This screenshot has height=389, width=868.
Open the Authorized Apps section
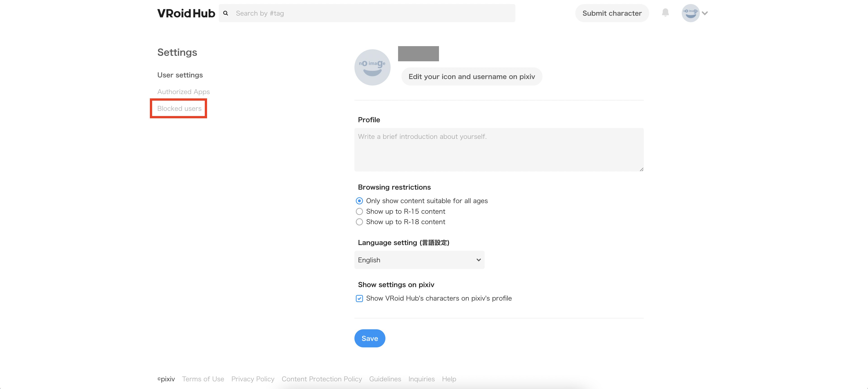(x=183, y=92)
